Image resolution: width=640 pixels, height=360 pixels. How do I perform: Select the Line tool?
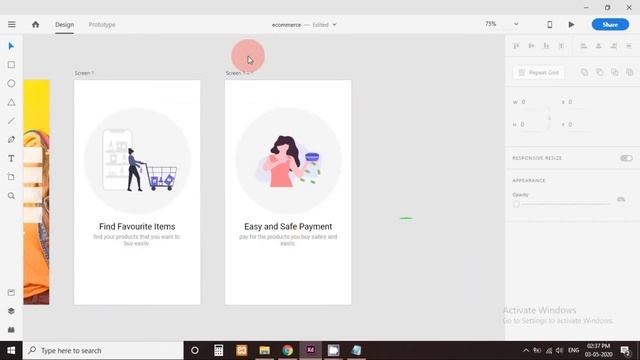click(x=11, y=121)
